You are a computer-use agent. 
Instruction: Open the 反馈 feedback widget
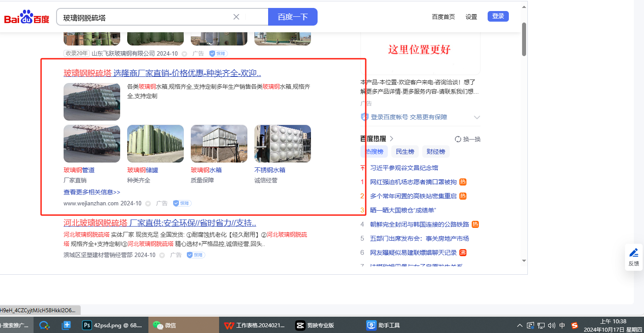point(634,257)
